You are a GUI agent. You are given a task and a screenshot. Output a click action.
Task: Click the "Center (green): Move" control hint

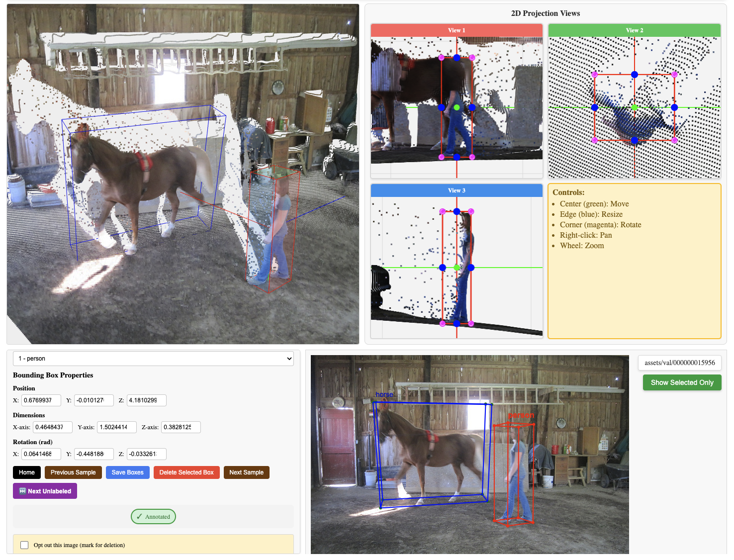594,204
